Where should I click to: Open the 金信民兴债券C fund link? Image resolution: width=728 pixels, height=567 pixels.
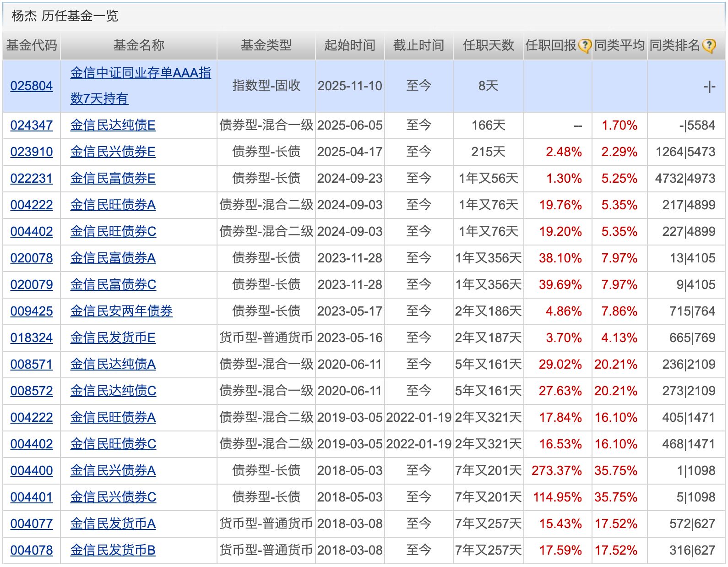click(x=113, y=497)
